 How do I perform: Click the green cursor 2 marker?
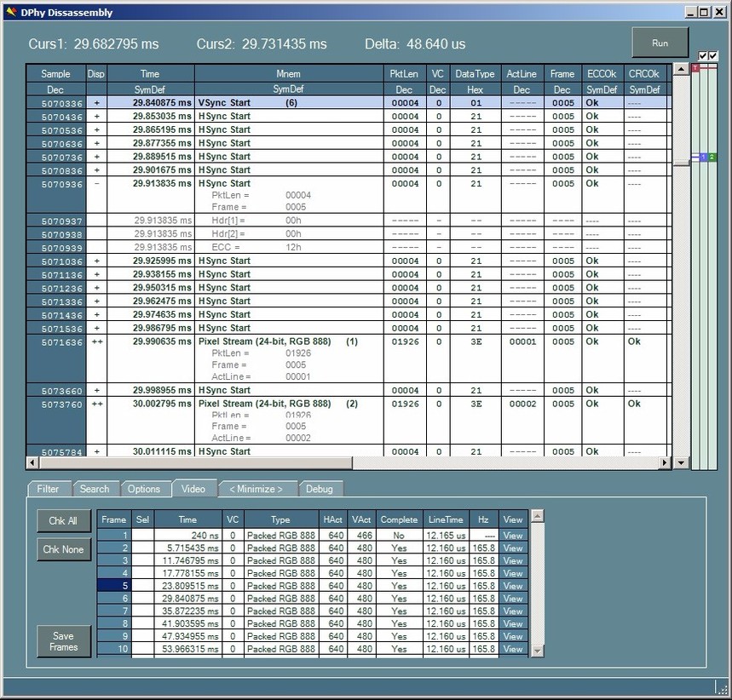point(712,158)
